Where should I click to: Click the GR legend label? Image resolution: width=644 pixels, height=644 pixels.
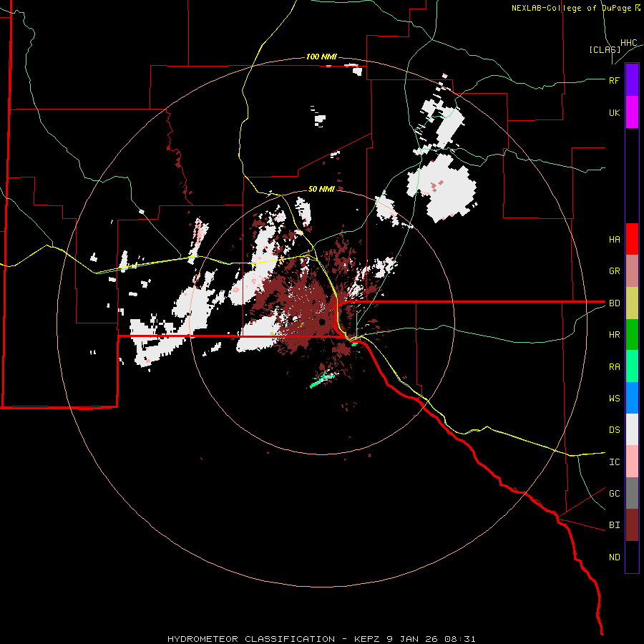[x=614, y=271]
